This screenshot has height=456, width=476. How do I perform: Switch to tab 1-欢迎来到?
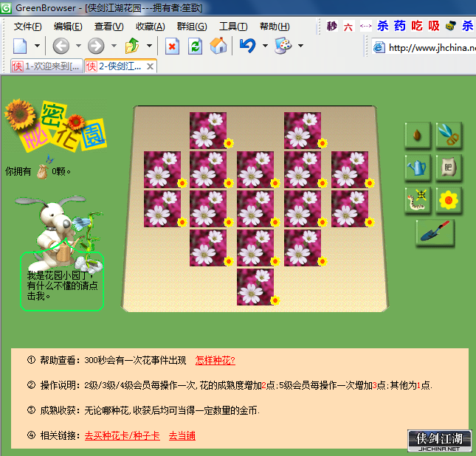46,66
